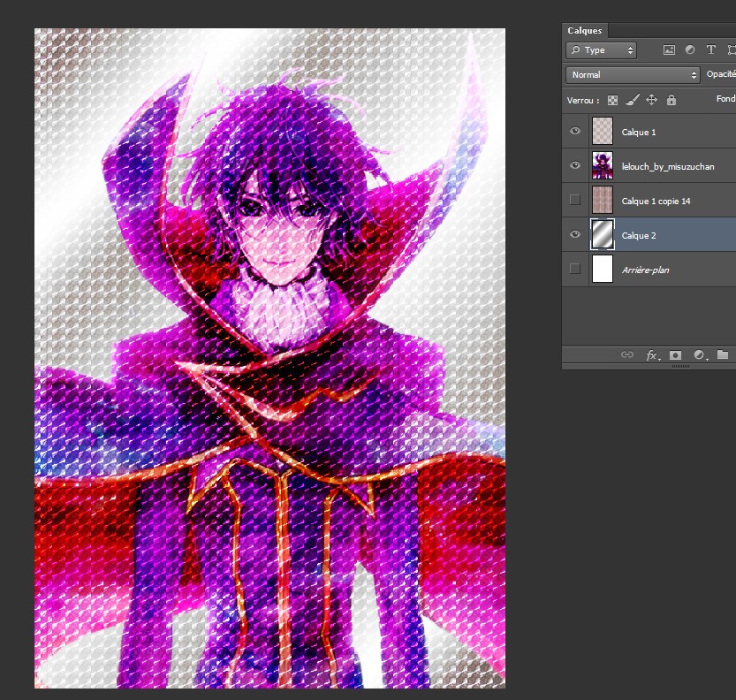Viewport: 736px width, 700px height.
Task: Click link layers chain icon
Action: click(627, 354)
